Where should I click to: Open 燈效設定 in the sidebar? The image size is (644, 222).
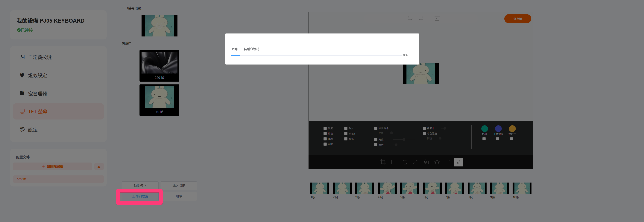[x=58, y=75]
